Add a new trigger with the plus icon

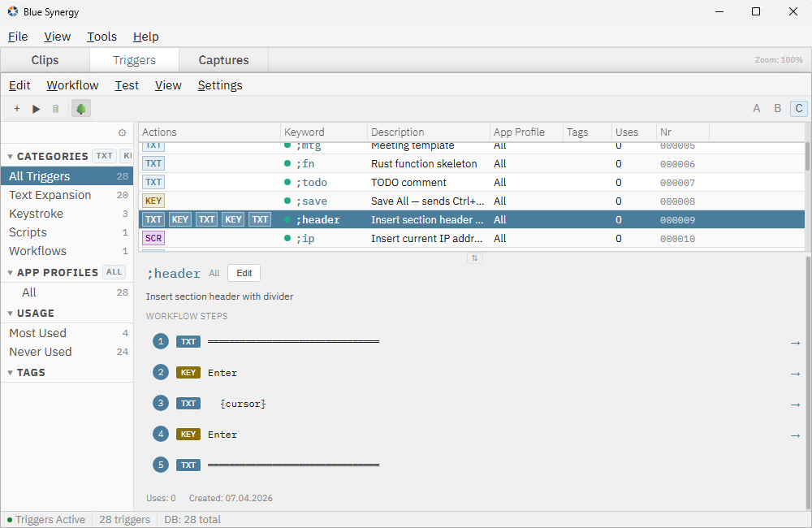[x=16, y=108]
